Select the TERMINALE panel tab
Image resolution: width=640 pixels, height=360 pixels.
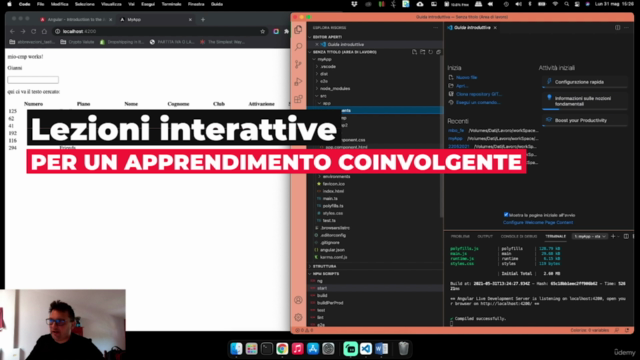point(556,236)
